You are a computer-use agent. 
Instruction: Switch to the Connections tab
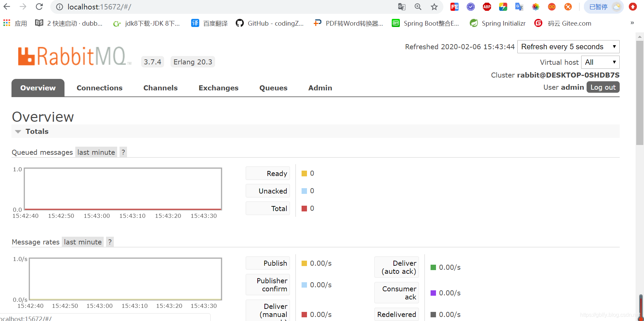tap(100, 88)
